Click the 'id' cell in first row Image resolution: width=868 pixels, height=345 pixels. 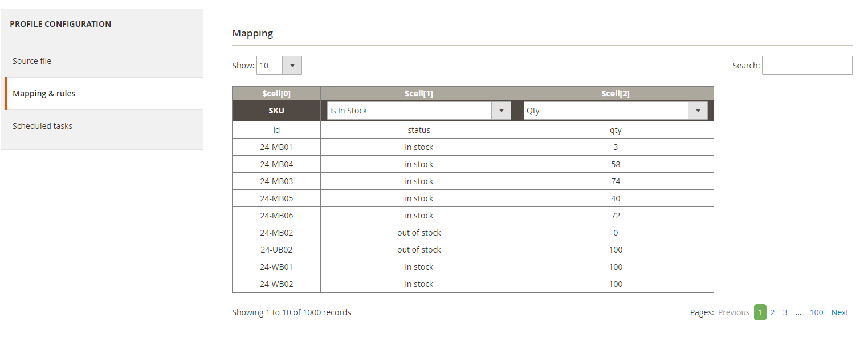276,130
